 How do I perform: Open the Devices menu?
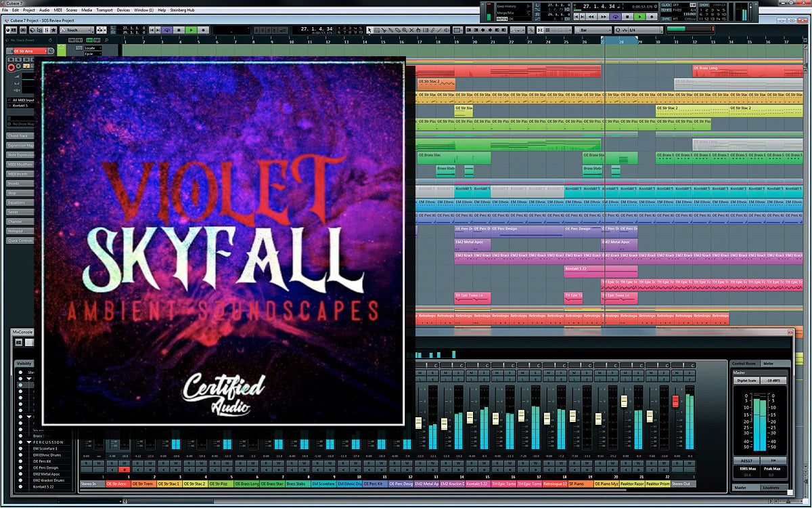pyautogui.click(x=123, y=10)
